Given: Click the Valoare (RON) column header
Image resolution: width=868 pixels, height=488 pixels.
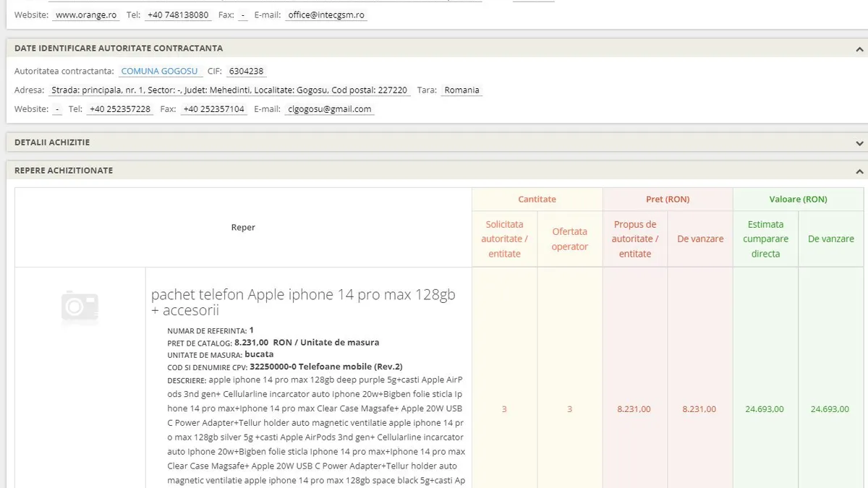Looking at the screenshot, I should [797, 199].
